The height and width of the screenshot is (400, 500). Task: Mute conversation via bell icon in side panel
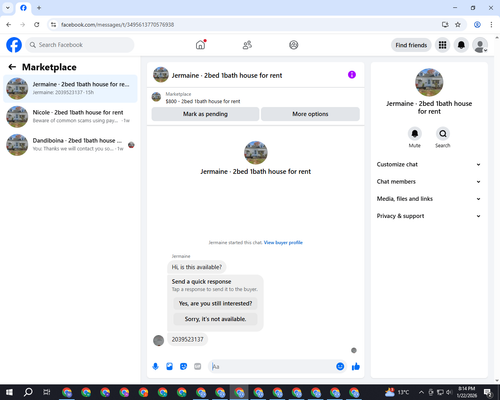pos(415,134)
